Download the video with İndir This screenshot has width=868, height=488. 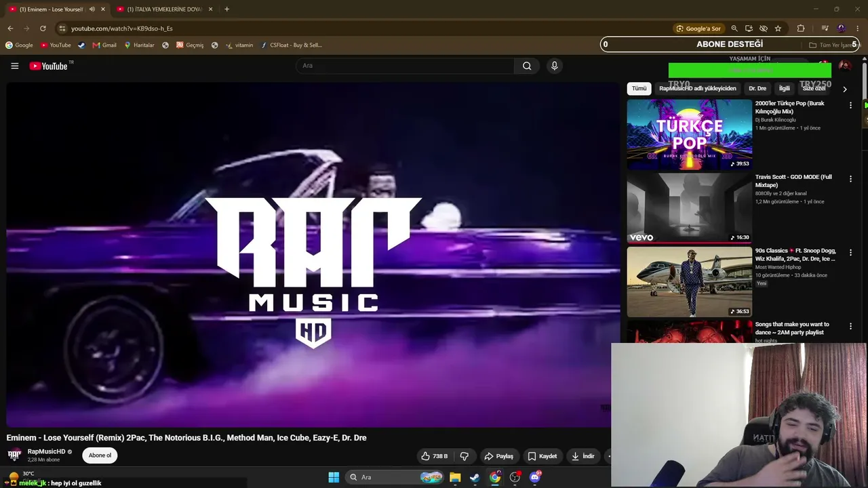tap(583, 456)
